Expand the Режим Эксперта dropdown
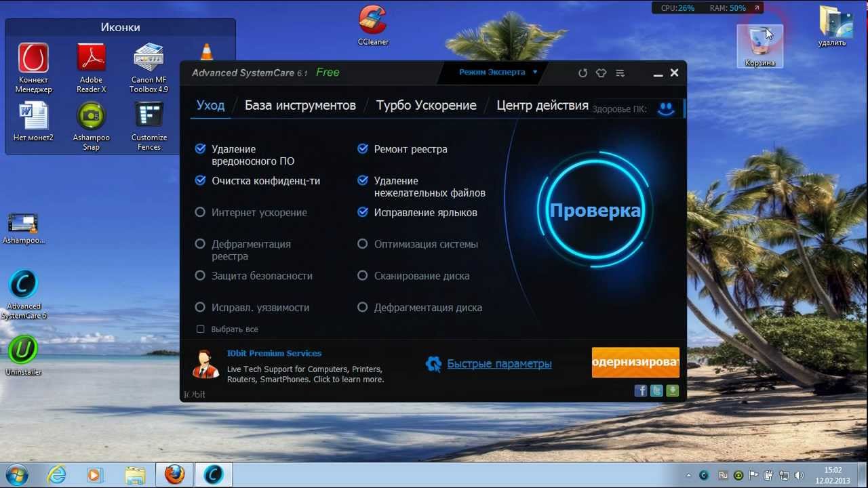The width and height of the screenshot is (868, 488). pyautogui.click(x=498, y=72)
